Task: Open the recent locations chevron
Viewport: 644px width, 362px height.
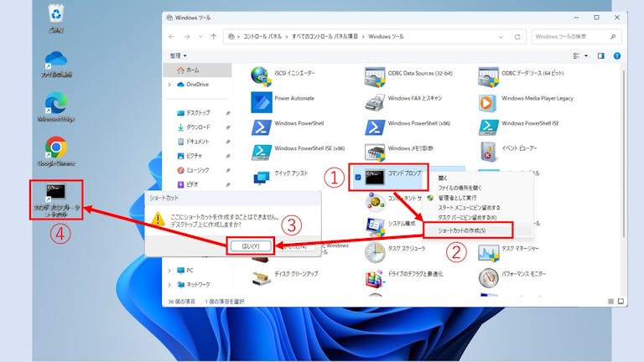Action: coord(200,37)
